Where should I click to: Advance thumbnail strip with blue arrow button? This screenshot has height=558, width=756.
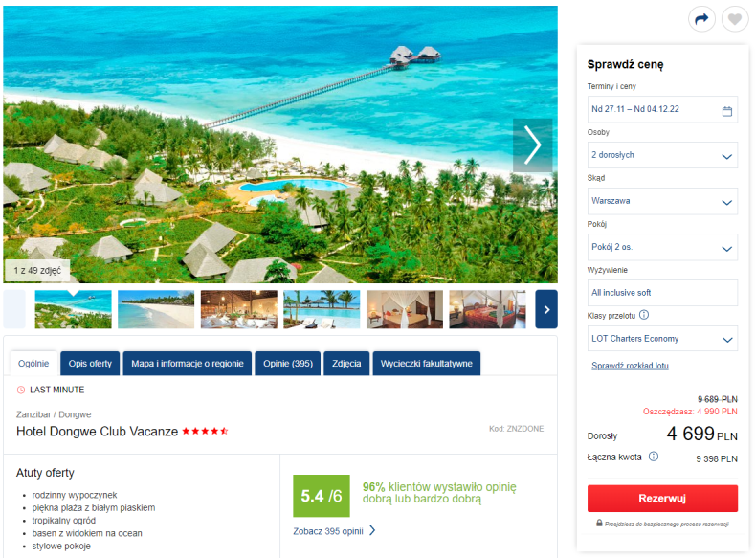[x=546, y=309]
